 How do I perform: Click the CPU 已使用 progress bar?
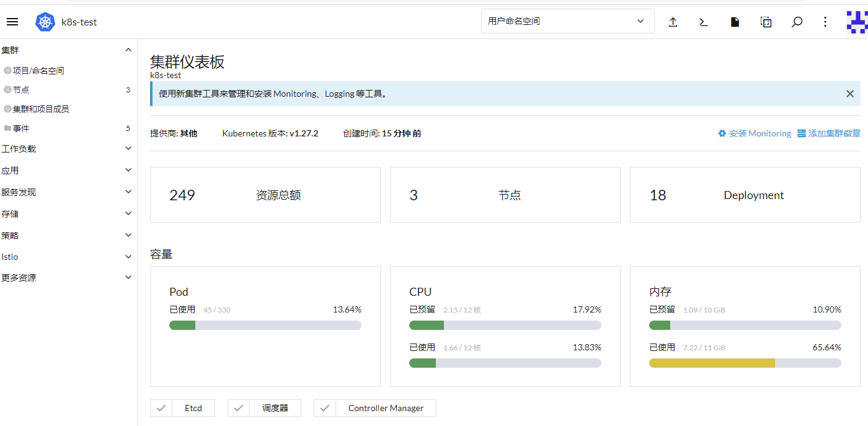(x=505, y=363)
